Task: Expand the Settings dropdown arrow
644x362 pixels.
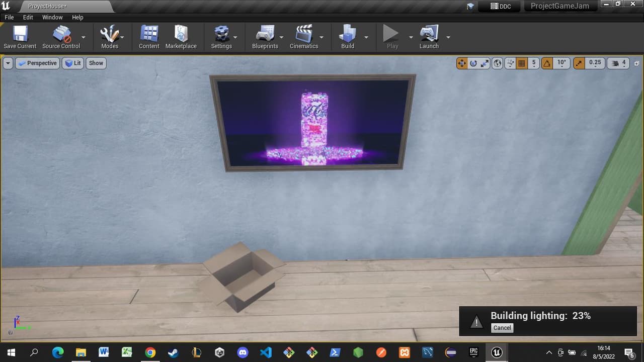Action: coord(235,37)
